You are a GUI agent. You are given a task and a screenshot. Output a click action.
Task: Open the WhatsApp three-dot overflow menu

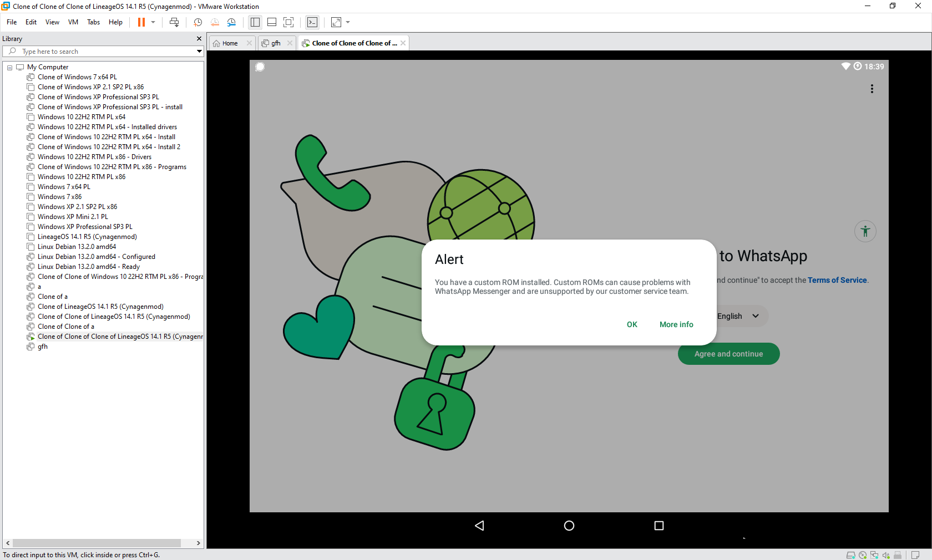pyautogui.click(x=872, y=89)
